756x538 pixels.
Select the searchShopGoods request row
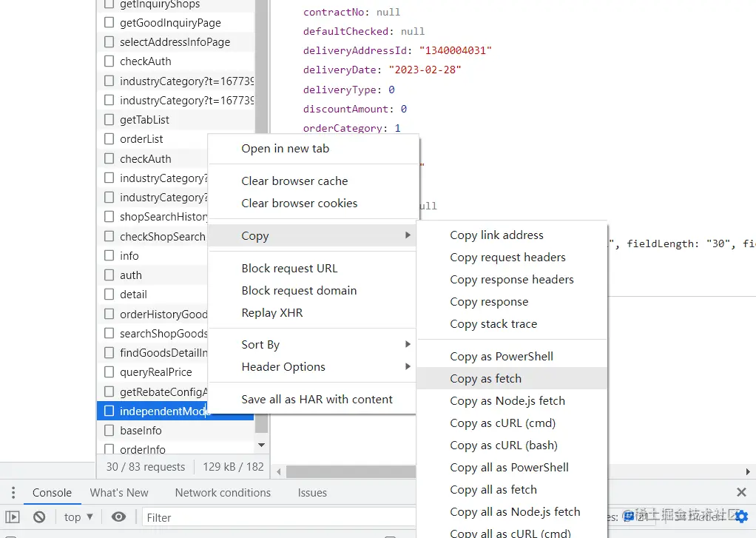pyautogui.click(x=152, y=334)
